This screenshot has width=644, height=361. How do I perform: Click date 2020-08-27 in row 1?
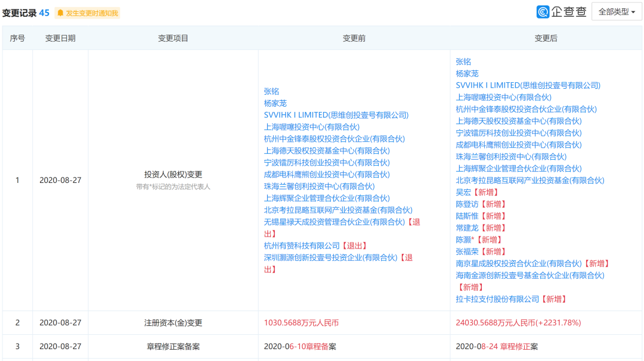[60, 180]
